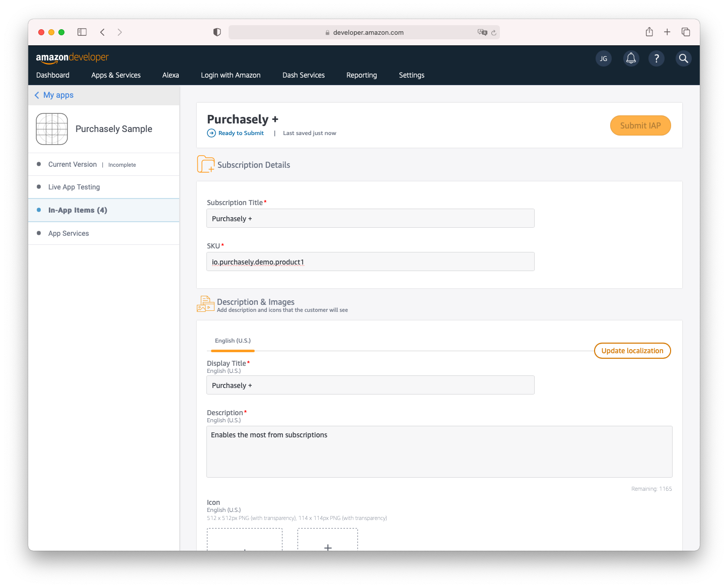Click the 'Incomplete' status text
728x588 pixels.
(x=122, y=165)
